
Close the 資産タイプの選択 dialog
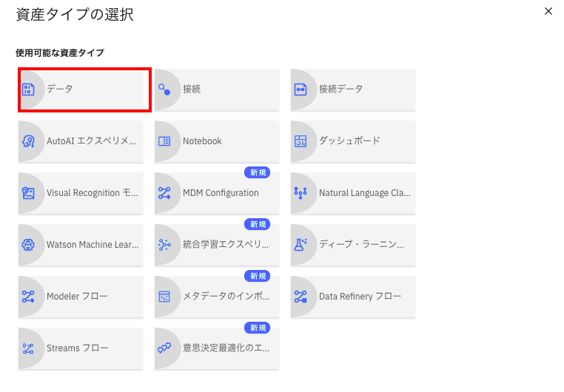tap(548, 12)
